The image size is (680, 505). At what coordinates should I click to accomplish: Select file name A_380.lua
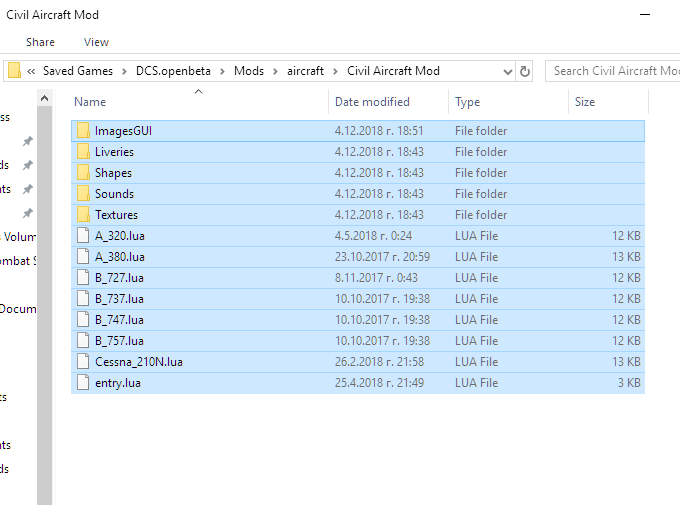120,257
